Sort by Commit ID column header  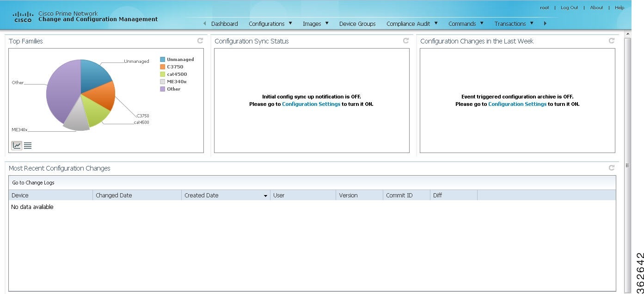click(x=407, y=195)
